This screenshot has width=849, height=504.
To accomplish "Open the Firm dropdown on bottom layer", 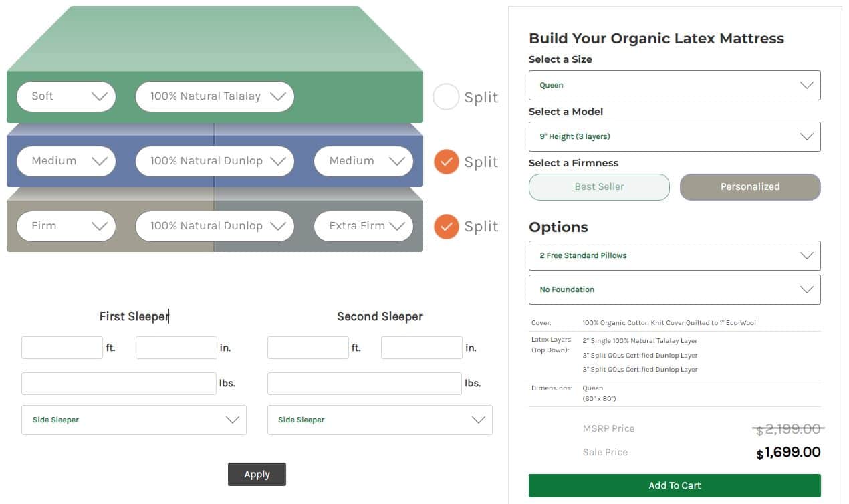I will (x=66, y=226).
